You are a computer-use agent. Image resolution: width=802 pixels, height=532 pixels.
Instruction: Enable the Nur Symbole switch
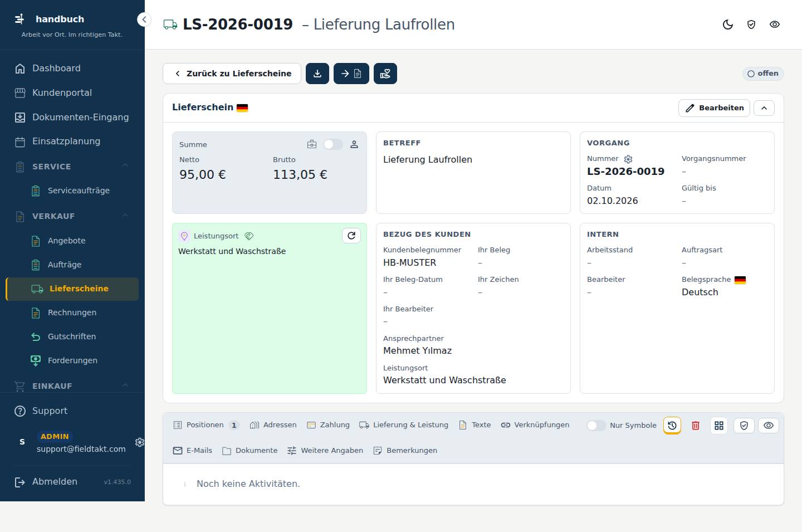pos(596,426)
